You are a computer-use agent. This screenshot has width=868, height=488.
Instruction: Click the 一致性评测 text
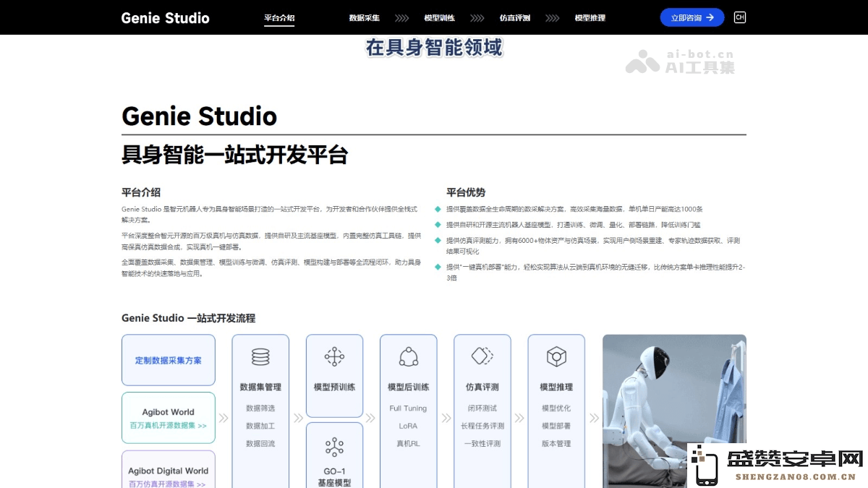click(482, 443)
